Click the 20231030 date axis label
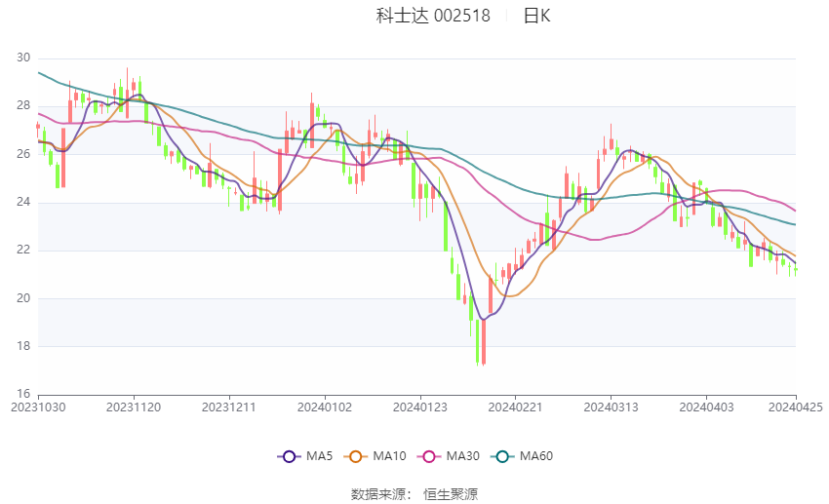Image resolution: width=829 pixels, height=504 pixels. 38,407
